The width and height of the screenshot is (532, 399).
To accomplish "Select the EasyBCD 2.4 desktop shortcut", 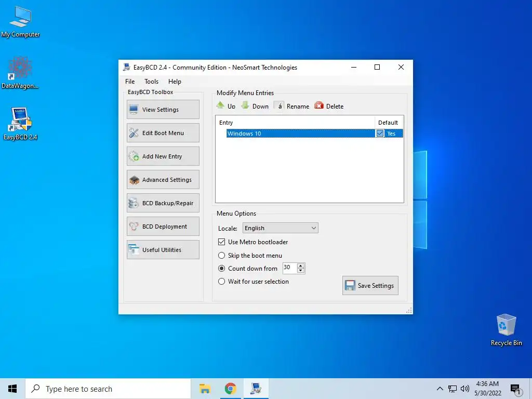I will coord(20,124).
